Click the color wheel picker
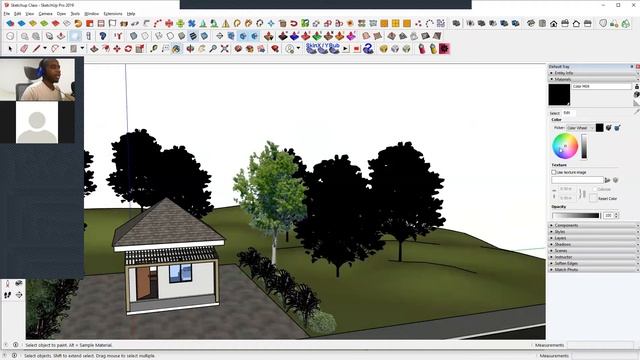 click(x=565, y=146)
